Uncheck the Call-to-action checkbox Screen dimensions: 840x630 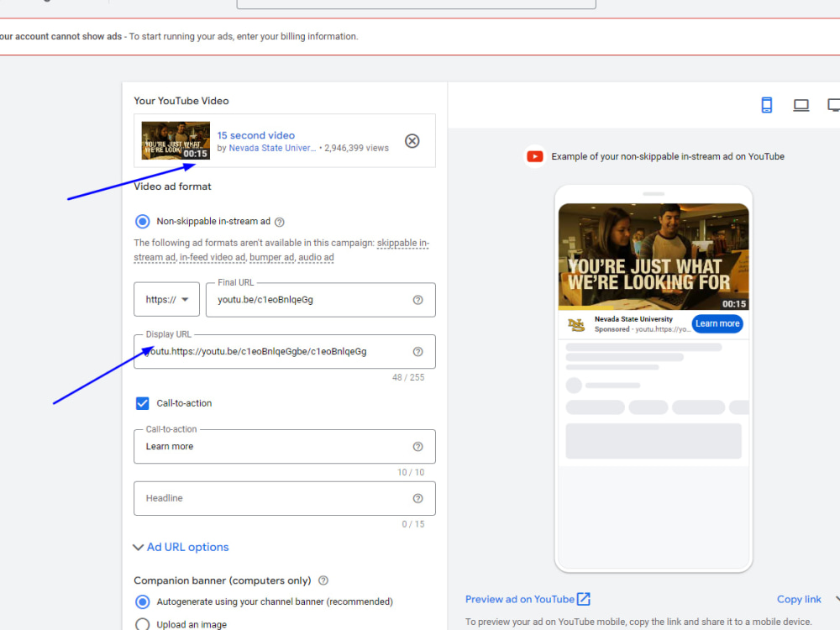(143, 403)
